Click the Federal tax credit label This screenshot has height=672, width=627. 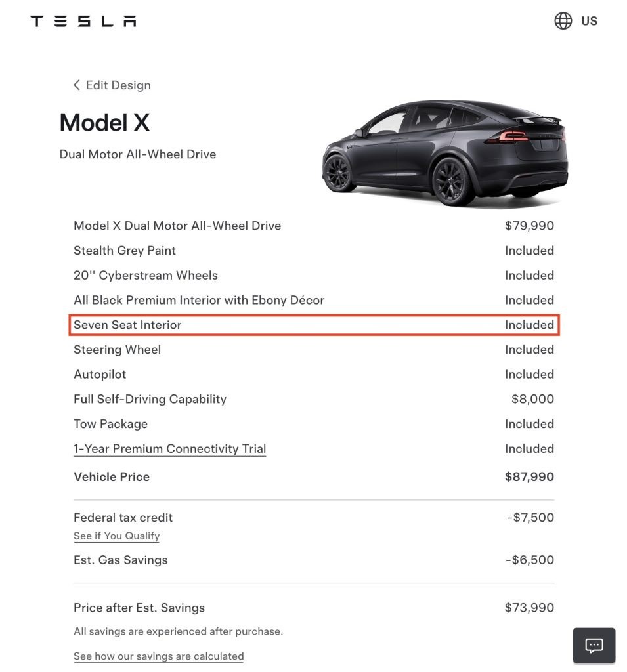(123, 518)
